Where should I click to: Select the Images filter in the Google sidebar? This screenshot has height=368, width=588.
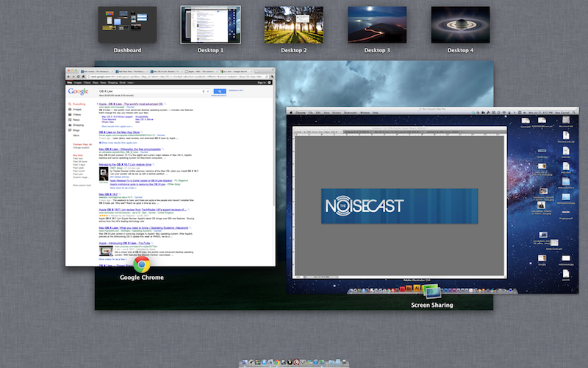tap(77, 109)
